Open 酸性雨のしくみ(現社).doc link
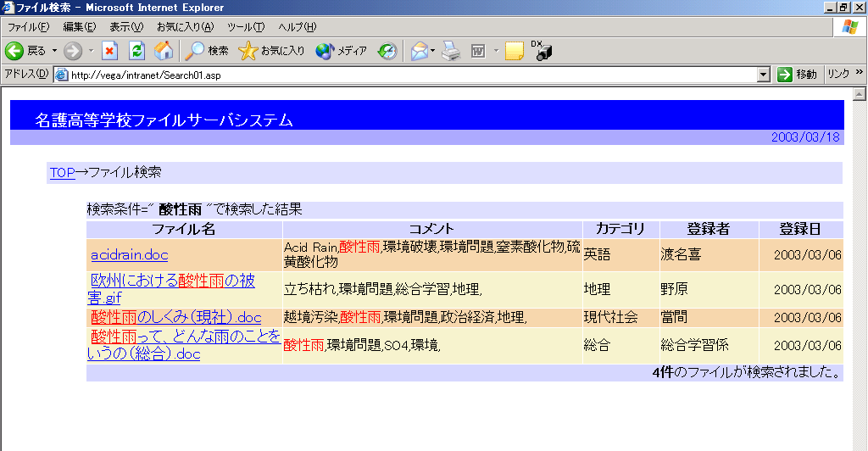The height and width of the screenshot is (451, 868). click(176, 317)
